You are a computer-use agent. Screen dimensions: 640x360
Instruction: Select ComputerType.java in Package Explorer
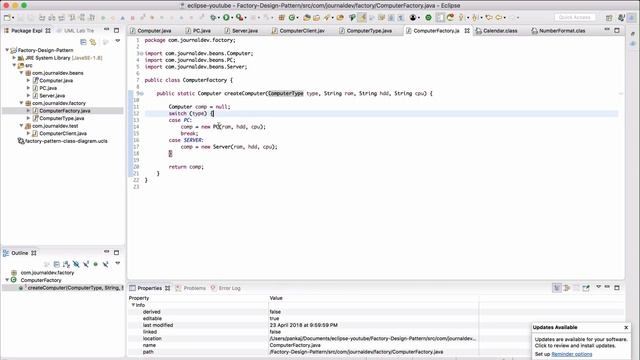[x=62, y=118]
